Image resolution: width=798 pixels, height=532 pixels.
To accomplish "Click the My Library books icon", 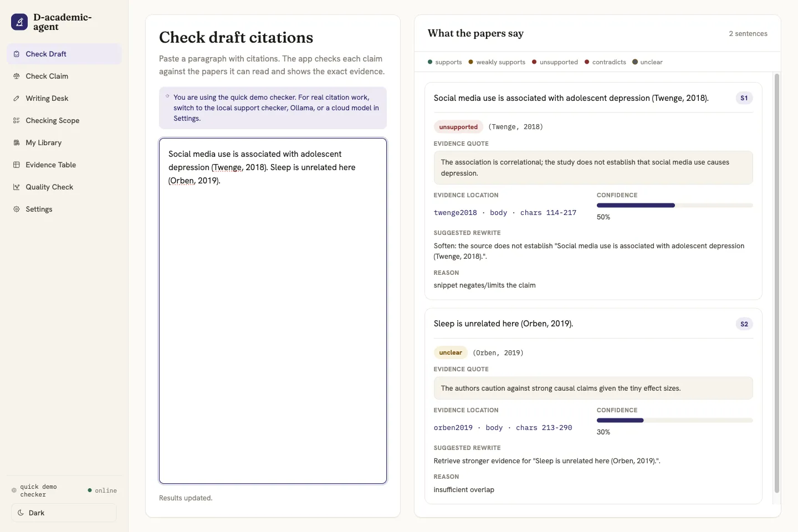I will pyautogui.click(x=17, y=142).
